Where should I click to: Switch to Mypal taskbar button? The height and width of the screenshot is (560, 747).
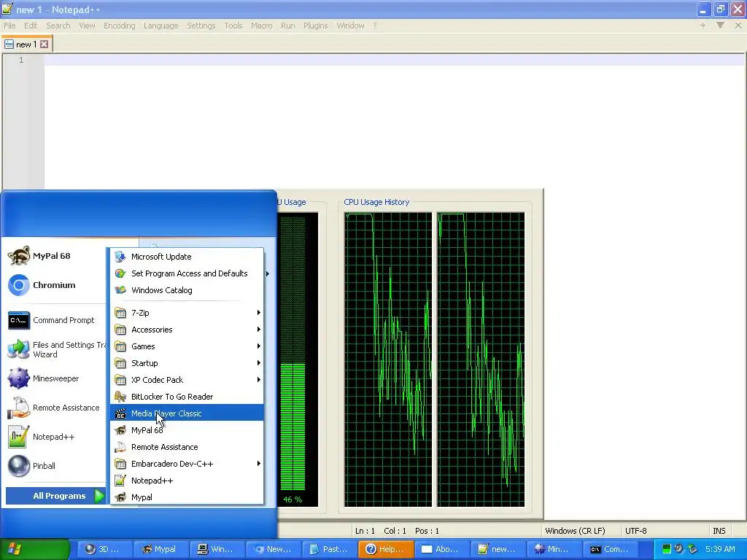coord(160,549)
